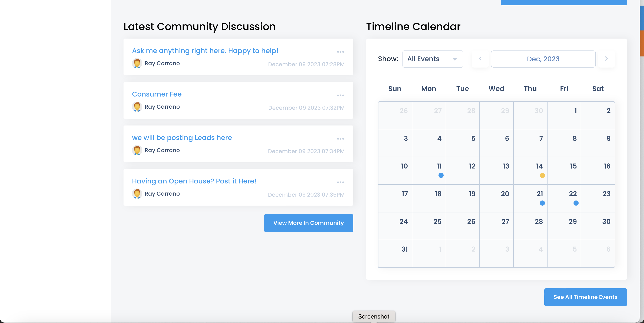Click View More In Community button
The image size is (644, 323).
[x=309, y=223]
